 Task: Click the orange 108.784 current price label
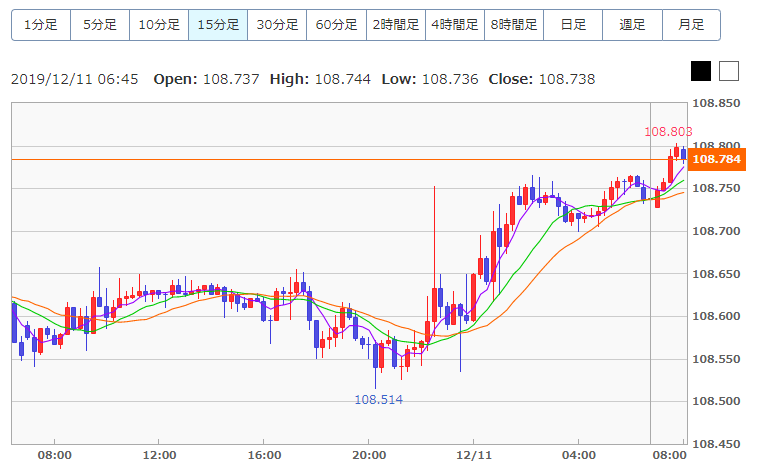(716, 159)
